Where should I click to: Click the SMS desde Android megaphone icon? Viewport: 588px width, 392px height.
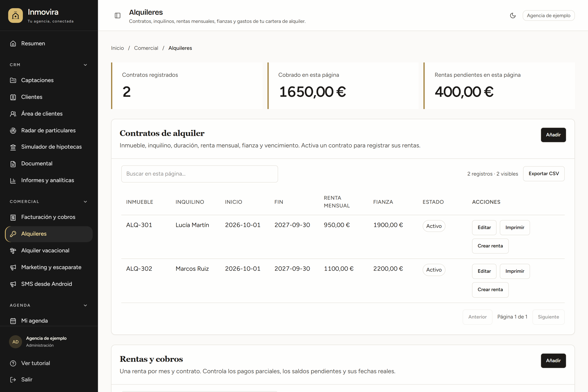click(x=13, y=284)
